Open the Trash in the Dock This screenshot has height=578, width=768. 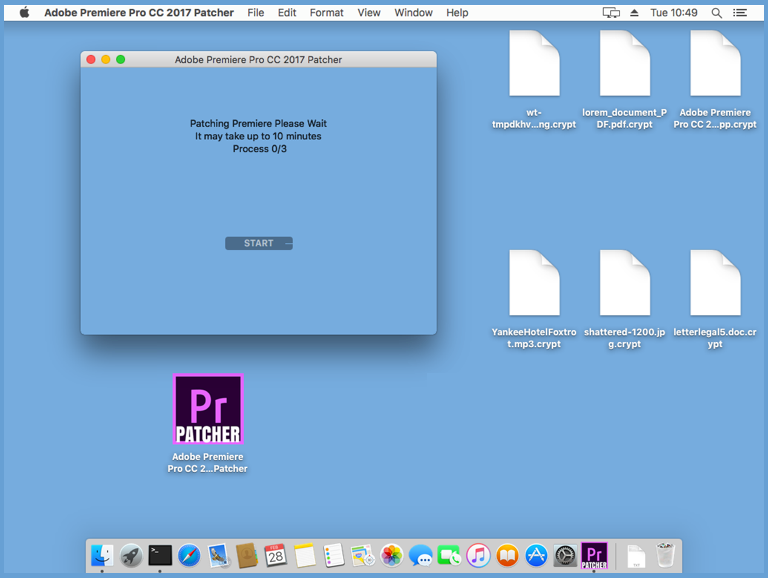tap(665, 555)
